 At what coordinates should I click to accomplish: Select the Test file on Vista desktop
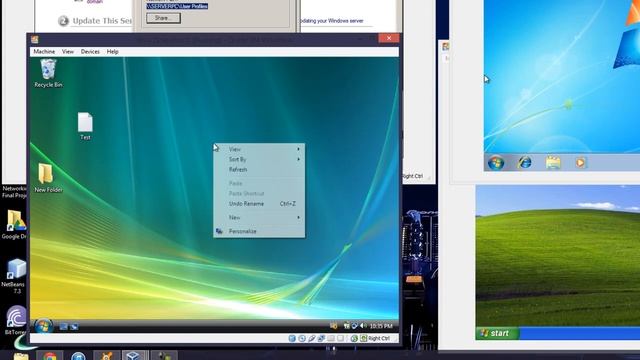point(85,126)
